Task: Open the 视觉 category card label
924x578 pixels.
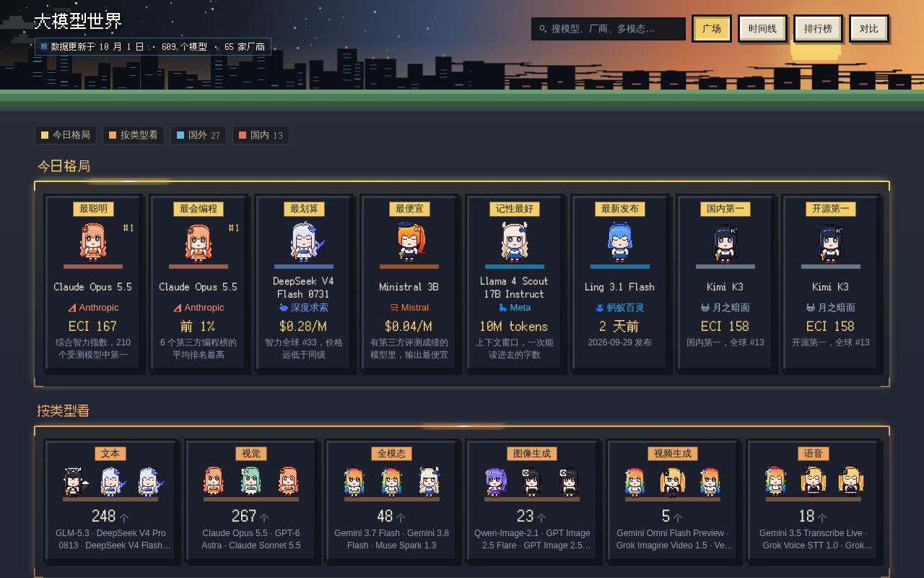Action: tap(251, 454)
